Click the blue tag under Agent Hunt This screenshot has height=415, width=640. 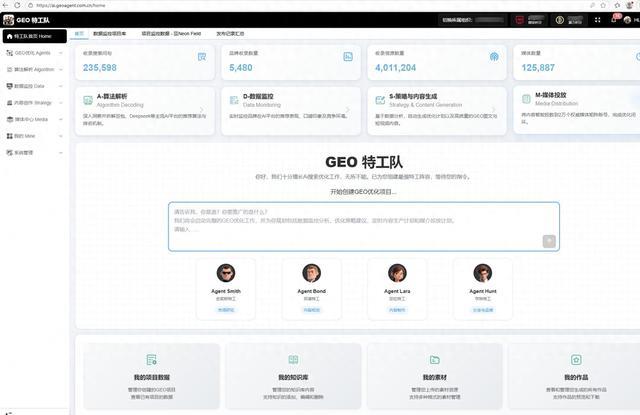(x=483, y=310)
